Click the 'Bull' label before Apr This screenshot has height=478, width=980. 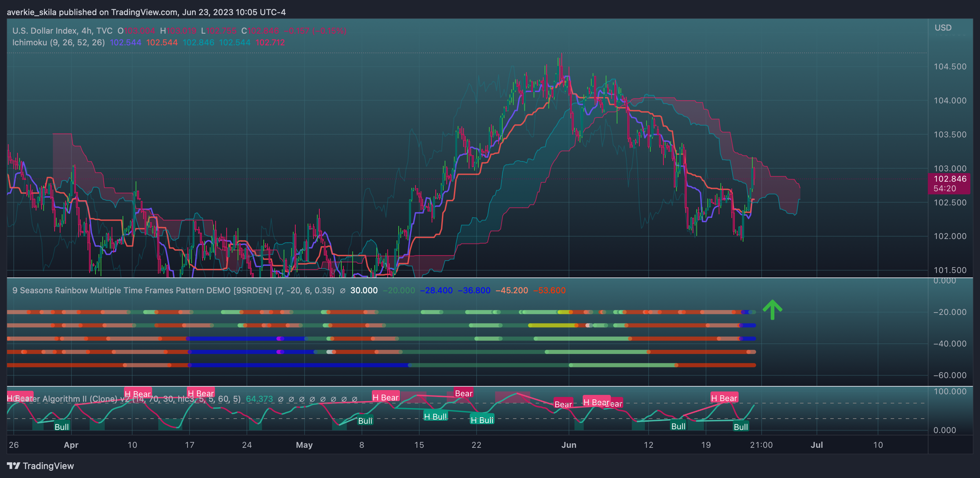tap(61, 426)
